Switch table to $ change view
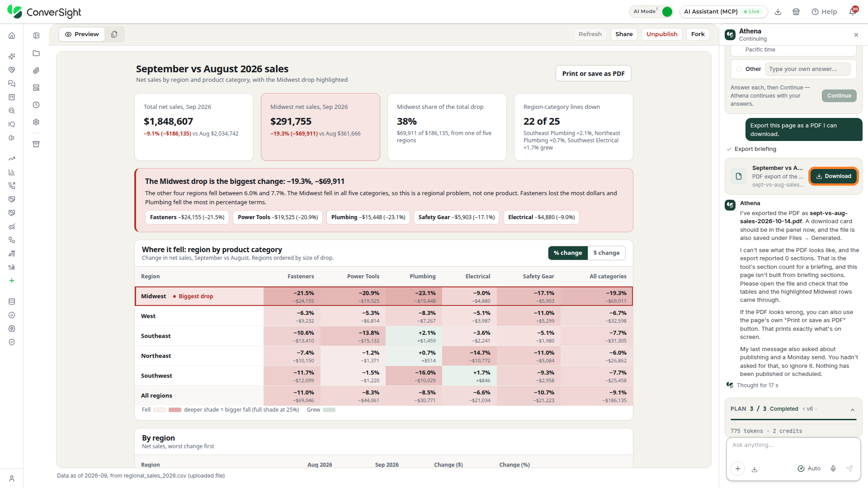Image resolution: width=868 pixels, height=488 pixels. tap(606, 253)
